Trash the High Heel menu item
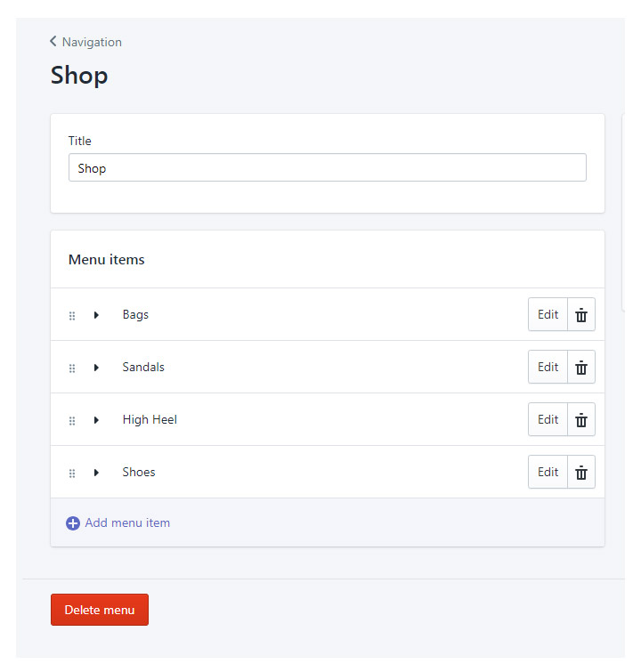Screen dimensions: 641x672 (581, 419)
